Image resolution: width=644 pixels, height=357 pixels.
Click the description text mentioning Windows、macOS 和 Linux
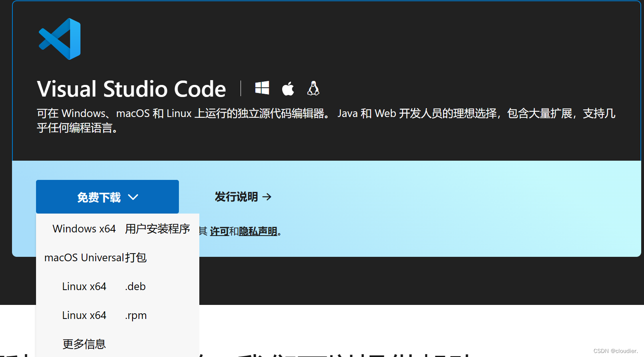[x=326, y=121]
